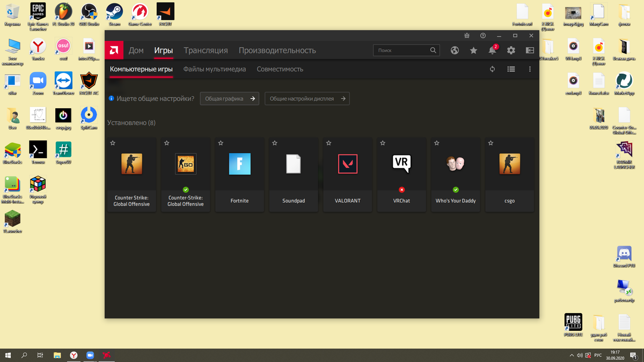Select FL Studio 20 desktop icon
Image resolution: width=644 pixels, height=362 pixels.
pos(63,14)
